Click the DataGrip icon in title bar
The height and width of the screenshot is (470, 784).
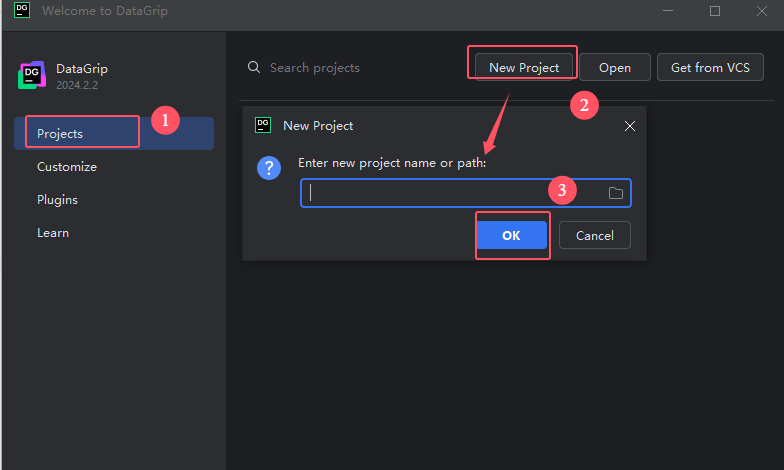[x=22, y=10]
